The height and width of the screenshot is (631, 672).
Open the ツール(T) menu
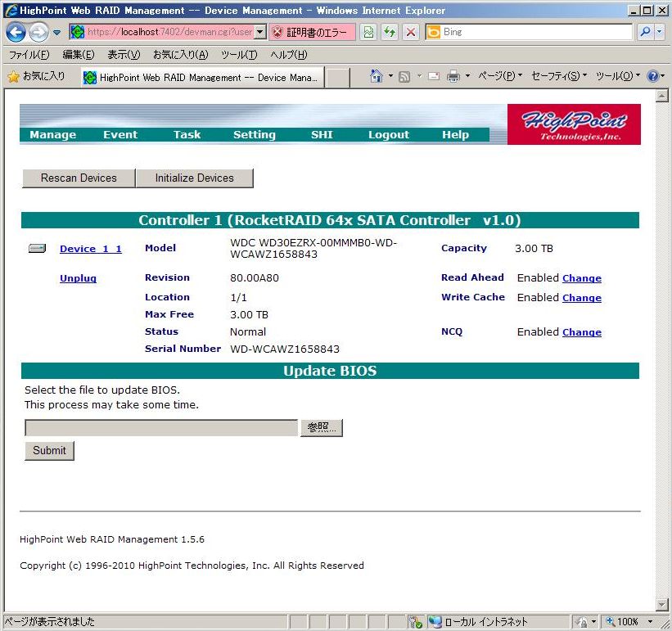click(x=239, y=55)
